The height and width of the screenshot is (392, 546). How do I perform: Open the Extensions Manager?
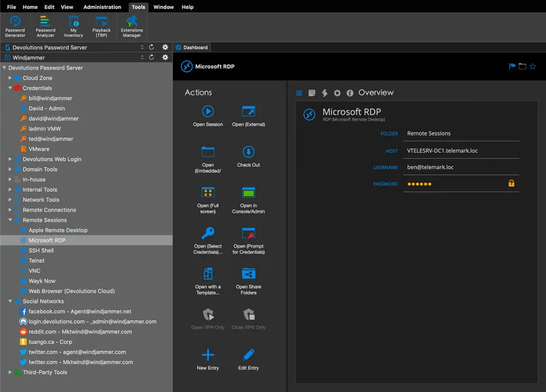coord(132,27)
